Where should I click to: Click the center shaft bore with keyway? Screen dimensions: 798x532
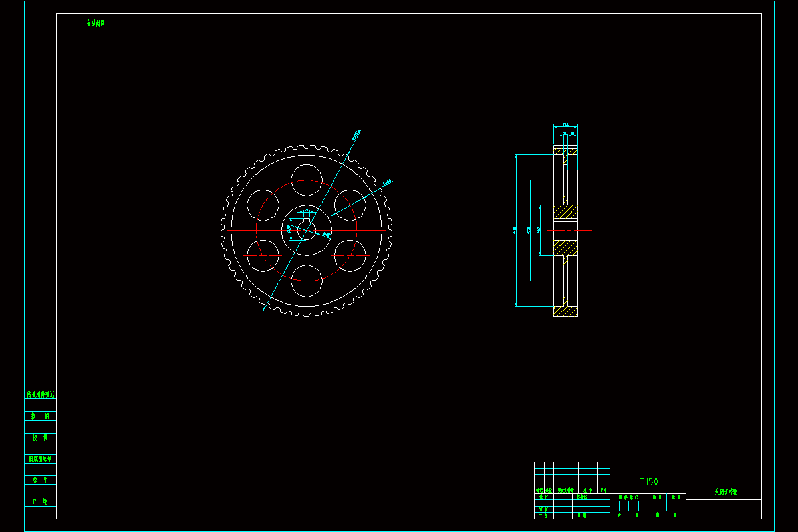click(x=306, y=230)
